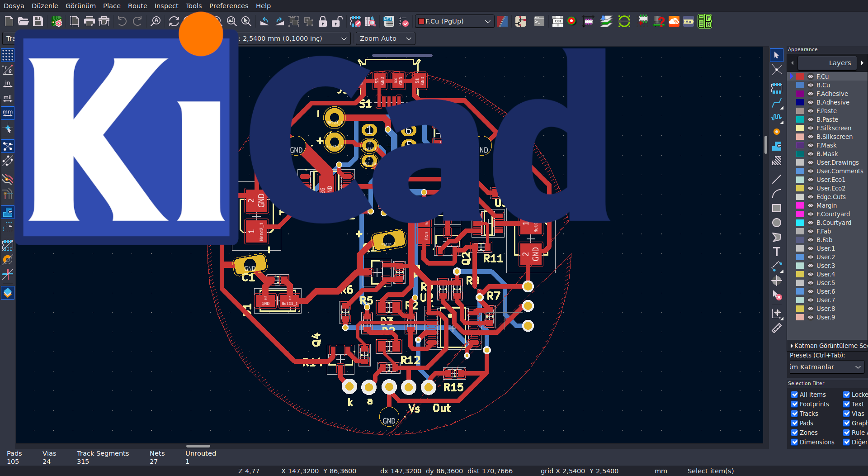
Task: Open the F.Cu active layer dropdown
Action: pos(454,21)
